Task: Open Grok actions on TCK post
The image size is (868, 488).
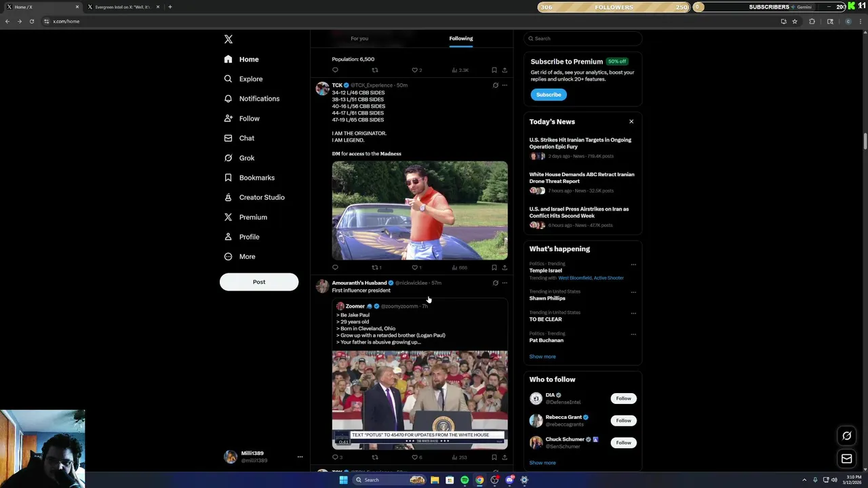Action: click(495, 85)
